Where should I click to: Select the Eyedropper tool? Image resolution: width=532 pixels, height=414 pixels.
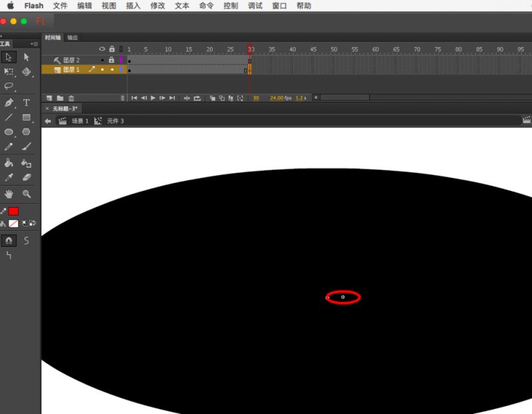point(9,177)
